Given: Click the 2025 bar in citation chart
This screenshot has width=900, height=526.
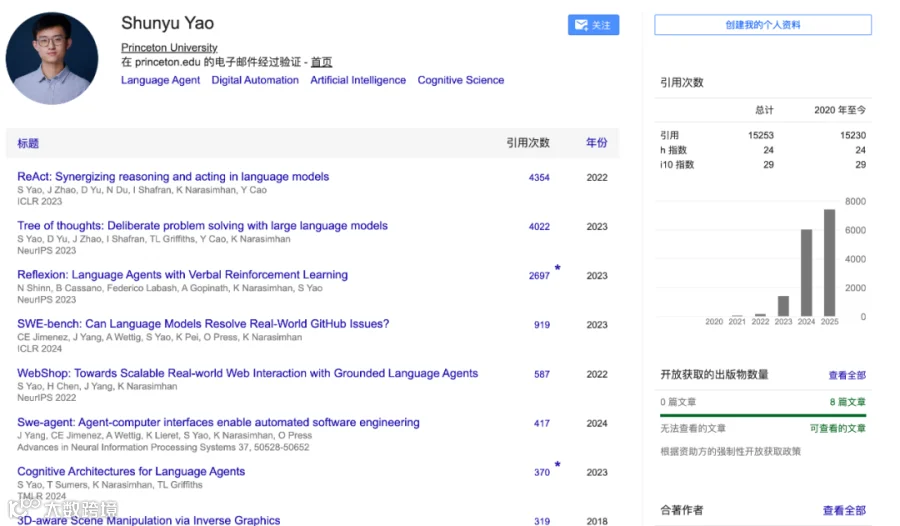Looking at the screenshot, I should pos(829,263).
